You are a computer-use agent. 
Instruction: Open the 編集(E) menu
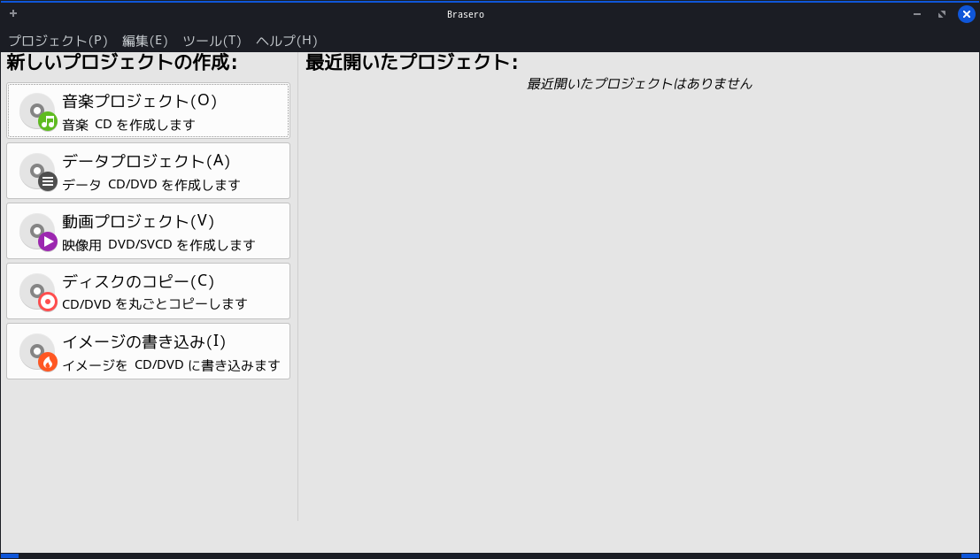point(145,41)
